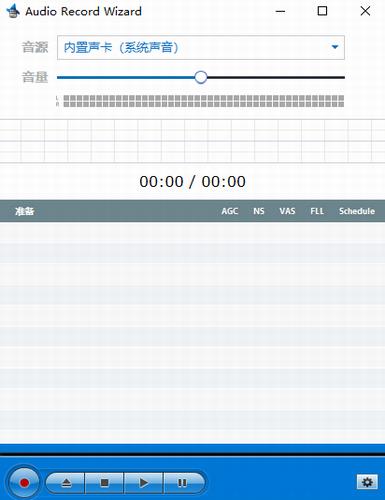Screen dimensions: 385x500
Task: Toggle the Schedule option
Action: click(x=357, y=211)
